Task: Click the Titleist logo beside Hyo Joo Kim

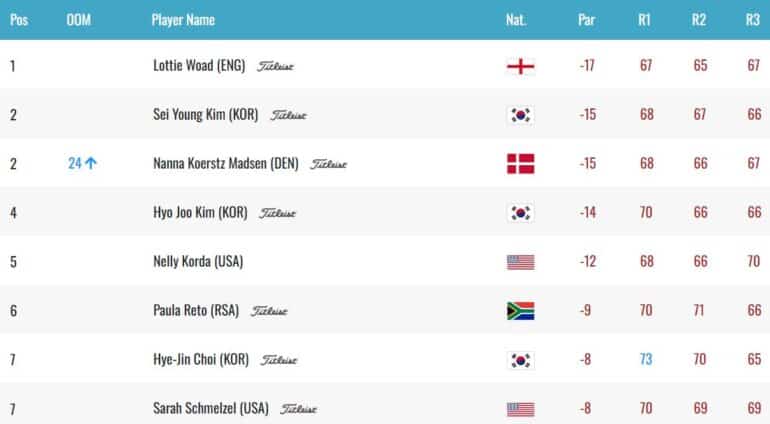Action: (x=277, y=213)
